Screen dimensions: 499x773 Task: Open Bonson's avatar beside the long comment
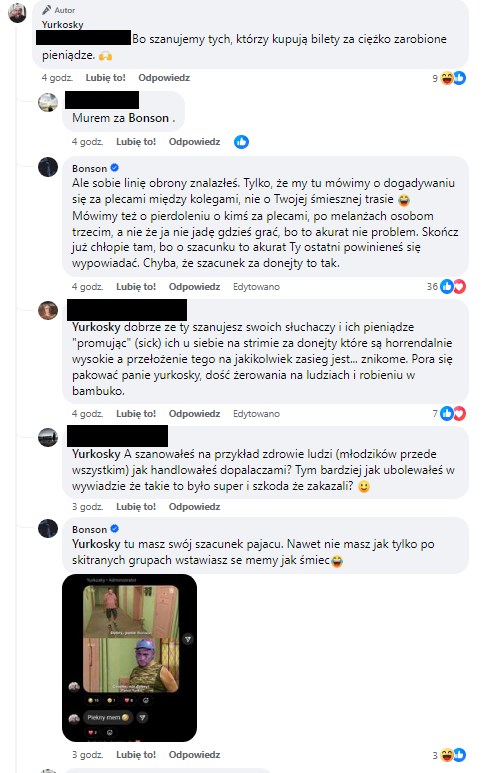click(48, 167)
